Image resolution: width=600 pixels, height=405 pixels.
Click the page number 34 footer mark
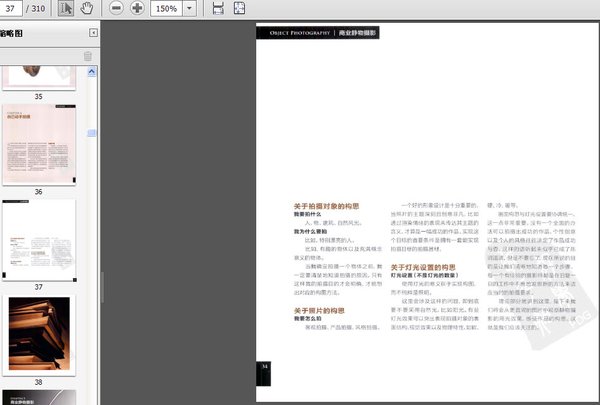[x=265, y=367]
